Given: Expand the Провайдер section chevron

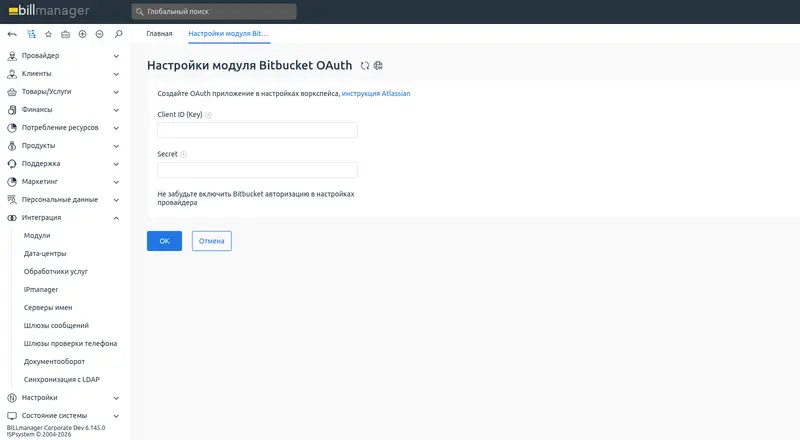Looking at the screenshot, I should click(x=116, y=56).
